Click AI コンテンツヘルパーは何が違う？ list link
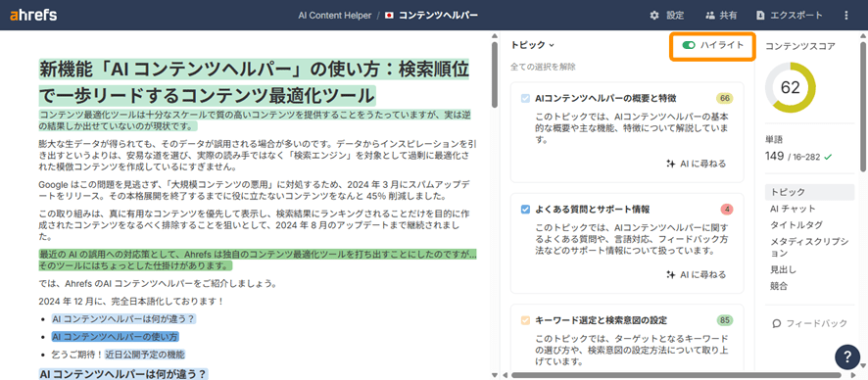The width and height of the screenshot is (868, 380). (x=124, y=319)
